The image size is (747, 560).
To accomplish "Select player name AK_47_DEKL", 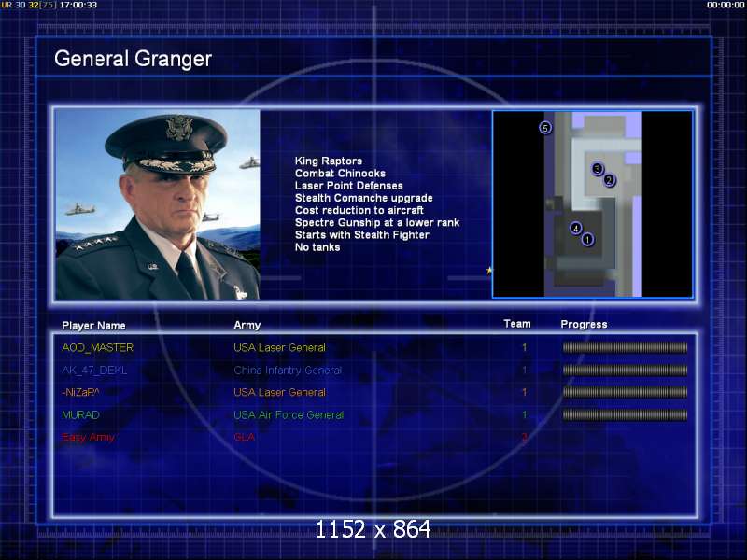I will pos(95,370).
